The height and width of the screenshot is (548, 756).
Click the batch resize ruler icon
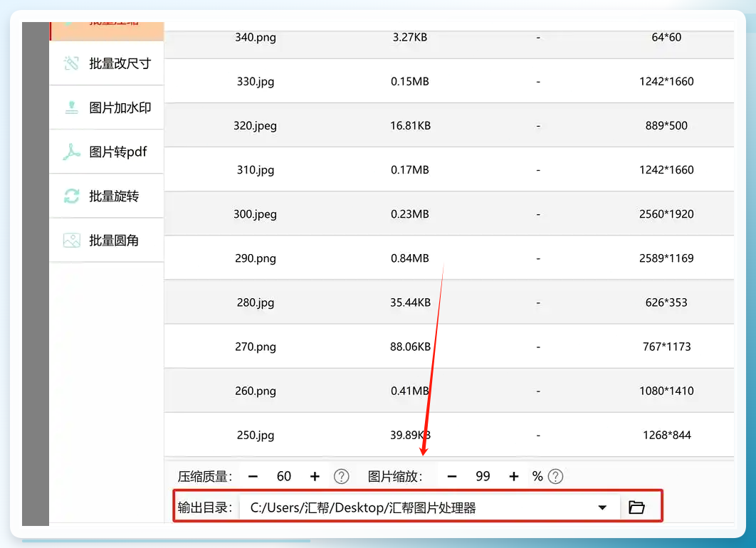[x=71, y=63]
